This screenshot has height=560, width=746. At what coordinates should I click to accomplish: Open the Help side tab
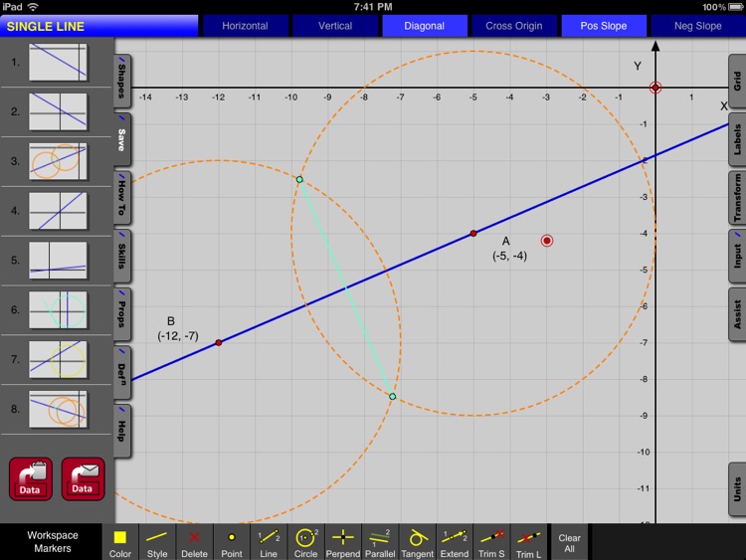pos(121,432)
